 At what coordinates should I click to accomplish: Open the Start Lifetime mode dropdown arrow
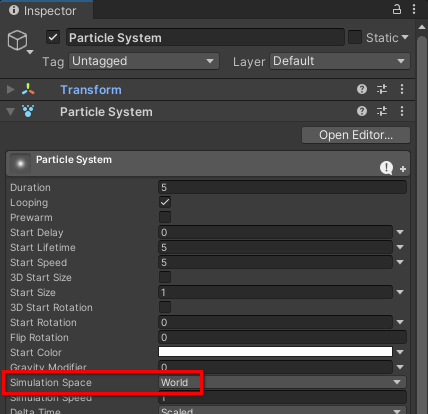400,247
